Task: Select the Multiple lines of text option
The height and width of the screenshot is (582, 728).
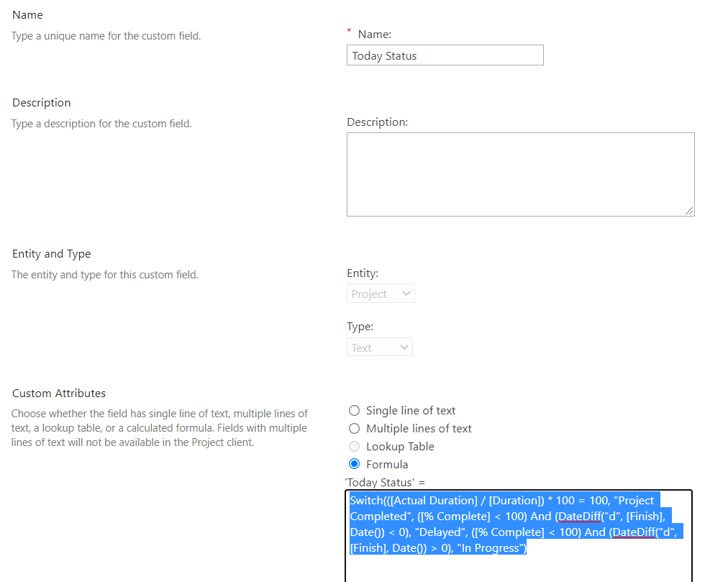Action: (354, 428)
